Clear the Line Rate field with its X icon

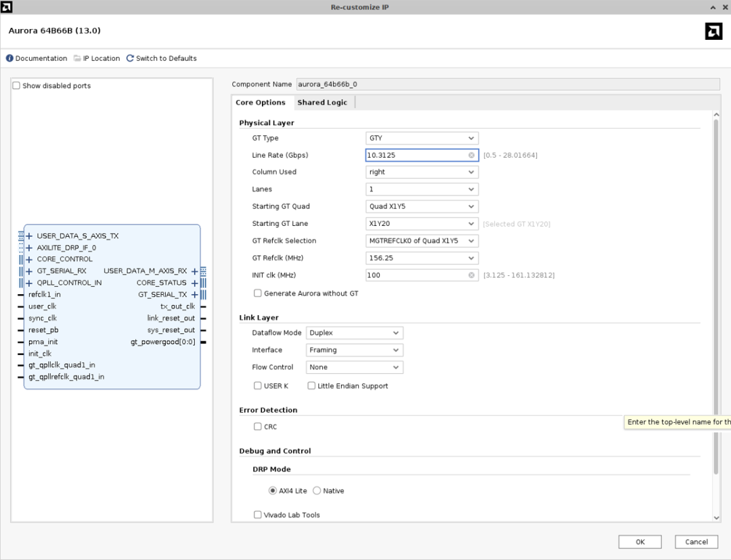471,156
